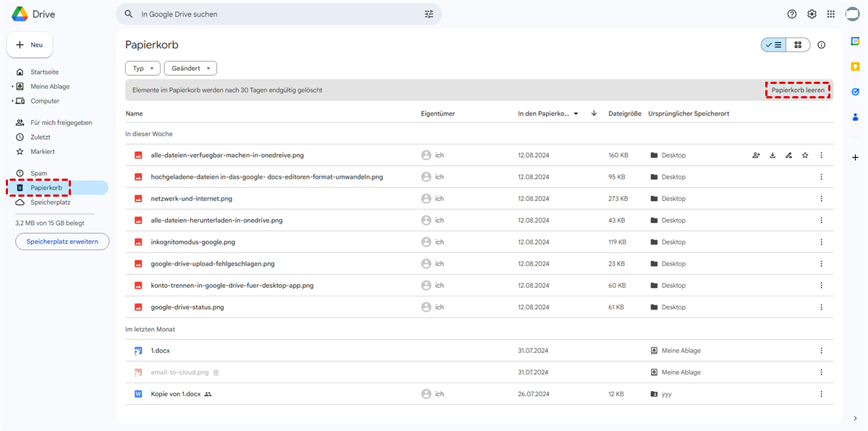Open Google Tasks in the side panel
The image size is (868, 431).
(855, 92)
